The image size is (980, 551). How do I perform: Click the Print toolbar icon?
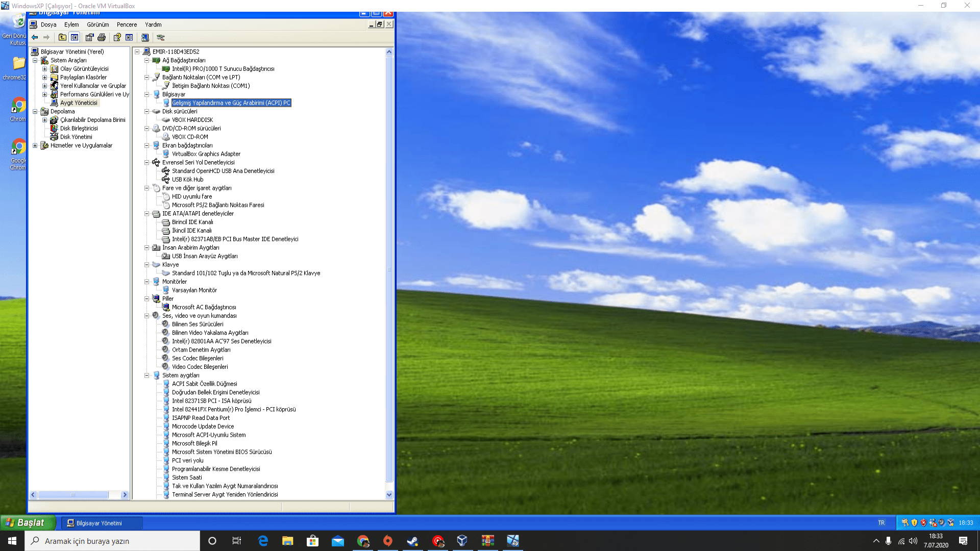102,37
